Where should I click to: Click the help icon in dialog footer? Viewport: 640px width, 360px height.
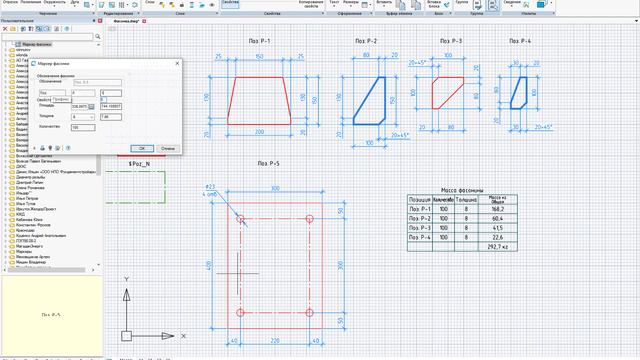click(68, 148)
